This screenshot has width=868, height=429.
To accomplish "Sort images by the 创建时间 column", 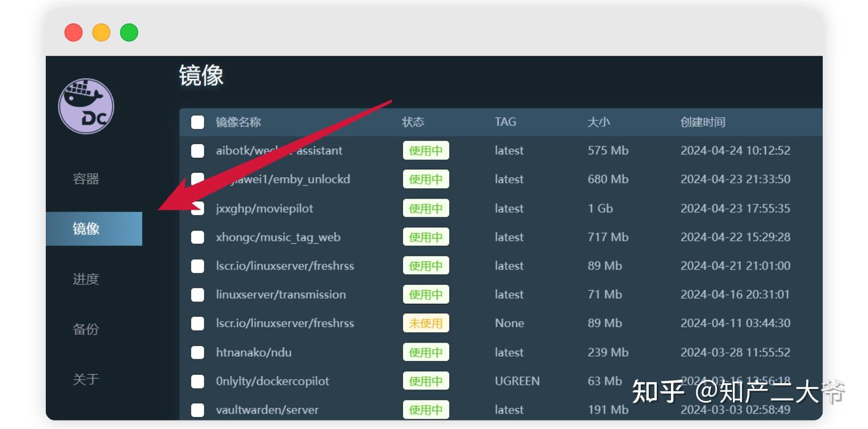I will coord(703,122).
